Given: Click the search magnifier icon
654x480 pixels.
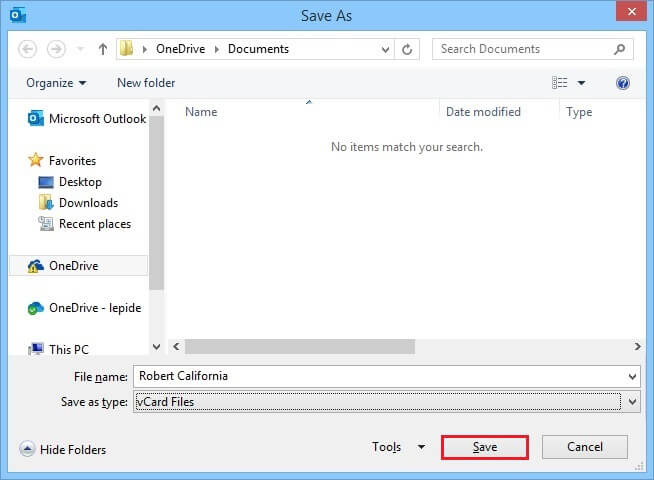Looking at the screenshot, I should pyautogui.click(x=620, y=49).
